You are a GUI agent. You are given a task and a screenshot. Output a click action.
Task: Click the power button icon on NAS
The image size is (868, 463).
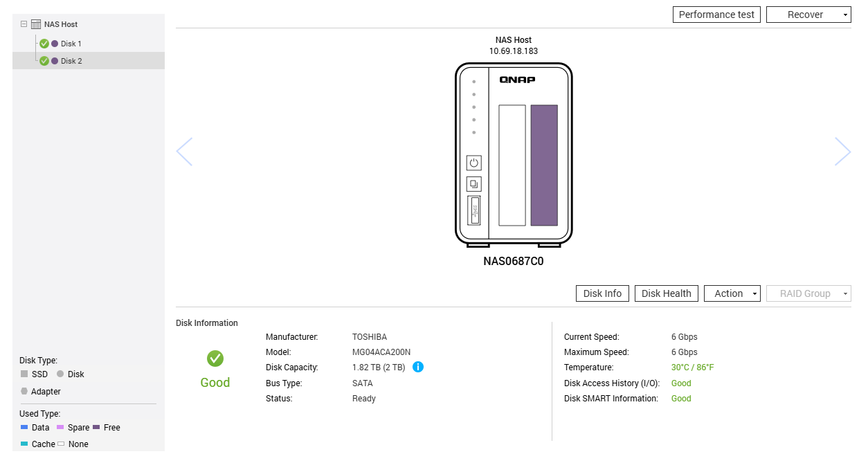473,163
